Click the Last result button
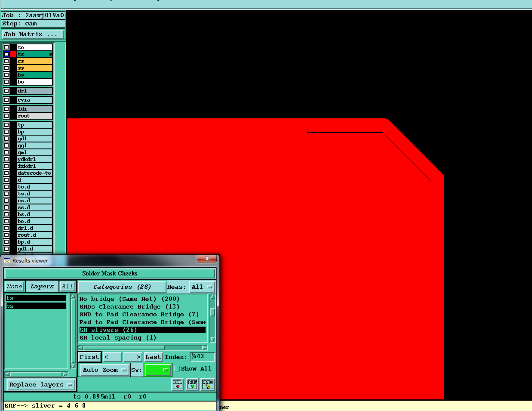532x411 pixels. (153, 357)
